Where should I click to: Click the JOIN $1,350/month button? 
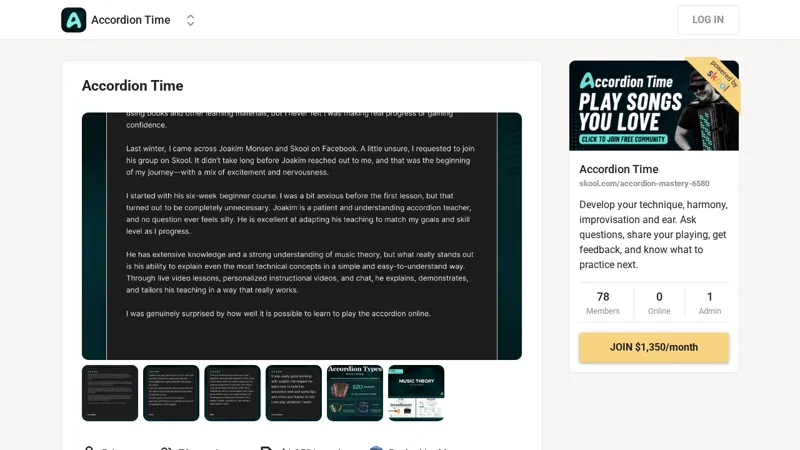point(654,347)
